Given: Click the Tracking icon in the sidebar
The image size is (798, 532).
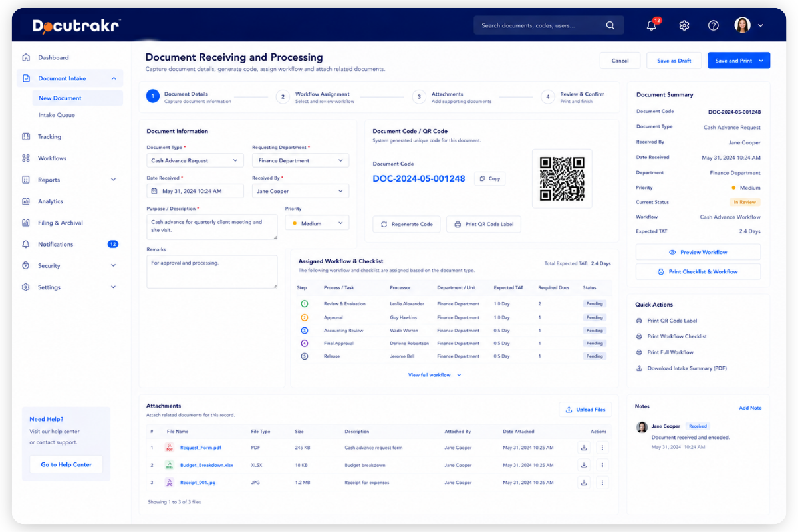Looking at the screenshot, I should click(x=26, y=136).
